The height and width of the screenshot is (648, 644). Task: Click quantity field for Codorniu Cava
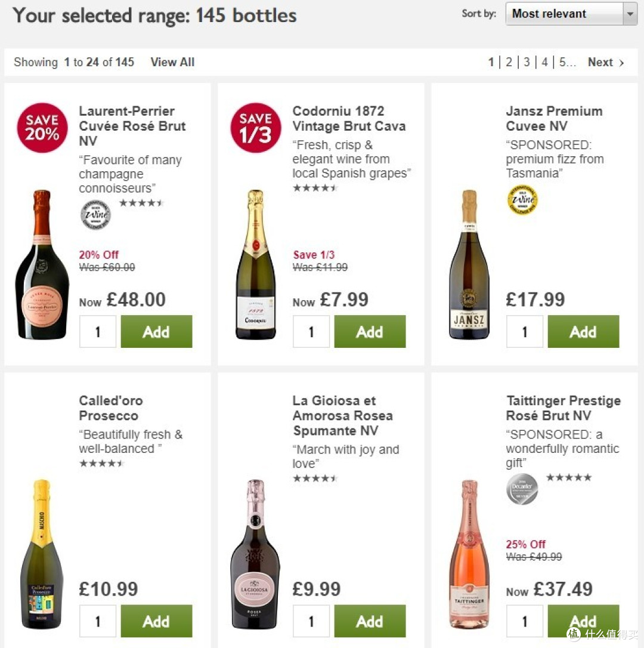tap(311, 331)
